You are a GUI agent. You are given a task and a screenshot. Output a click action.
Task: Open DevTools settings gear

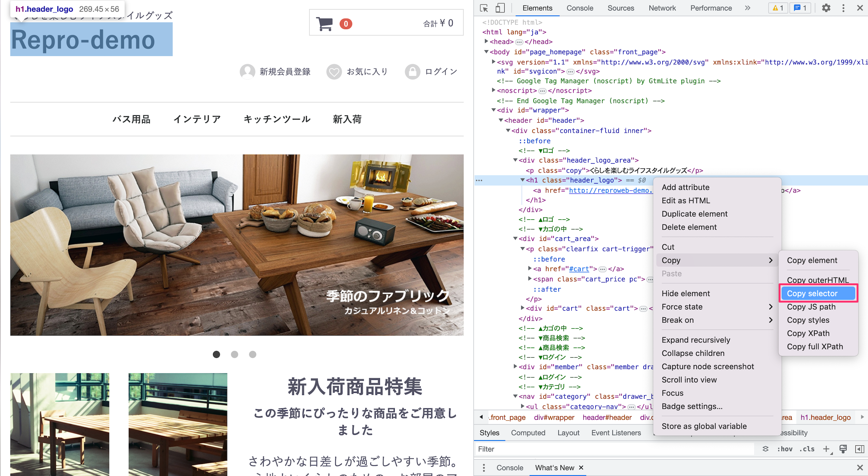pos(826,8)
